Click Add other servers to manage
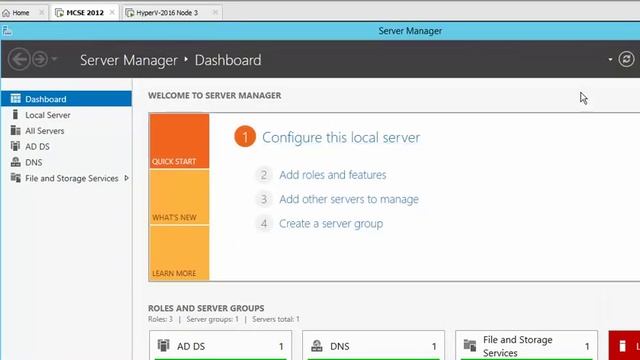Image resolution: width=640 pixels, height=360 pixels. 349,200
